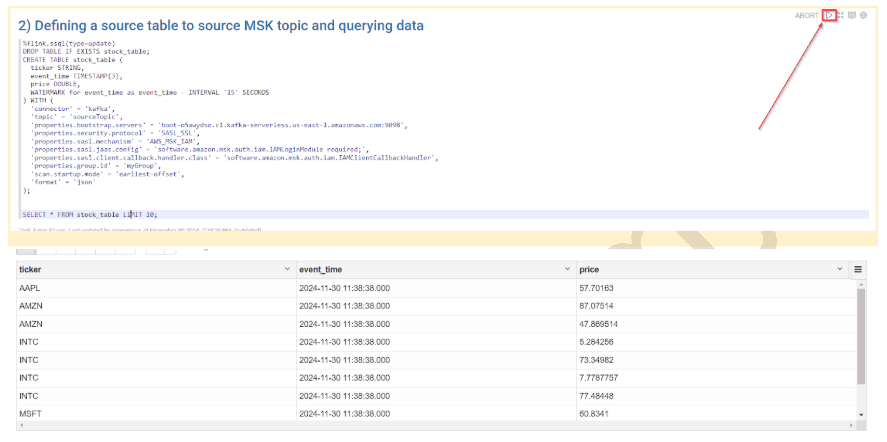Click the scroll up arrow in table
Image resolution: width=887 pixels, height=442 pixels.
pos(860,284)
